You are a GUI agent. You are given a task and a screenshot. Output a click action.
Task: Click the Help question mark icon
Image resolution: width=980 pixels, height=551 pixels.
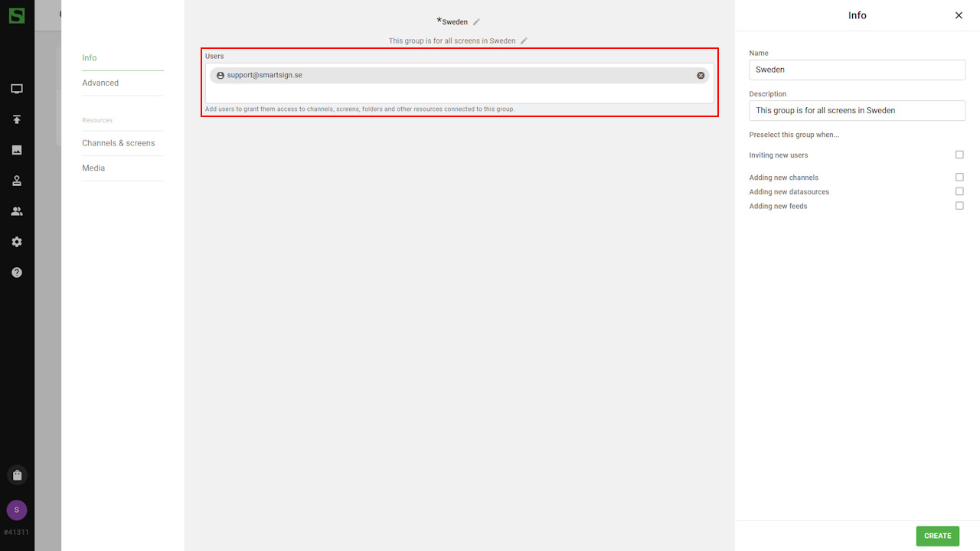point(17,272)
